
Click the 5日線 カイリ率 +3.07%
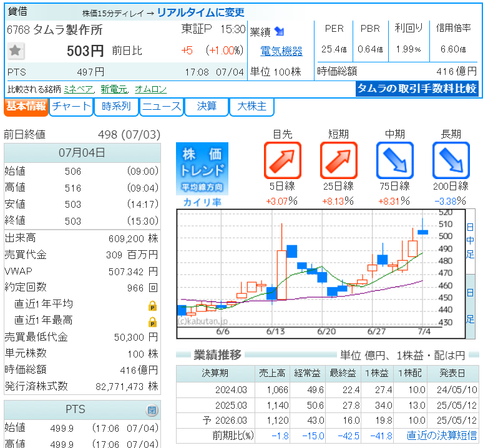[x=281, y=201]
